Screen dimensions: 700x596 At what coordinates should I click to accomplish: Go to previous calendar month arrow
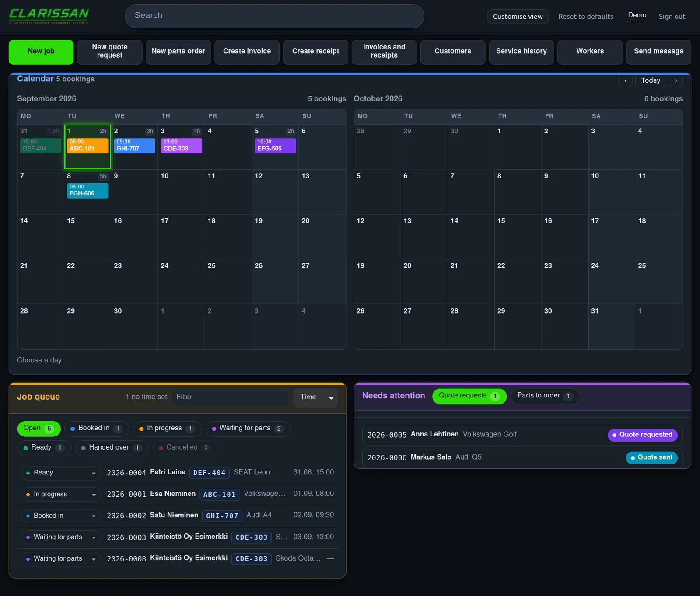[x=625, y=80]
